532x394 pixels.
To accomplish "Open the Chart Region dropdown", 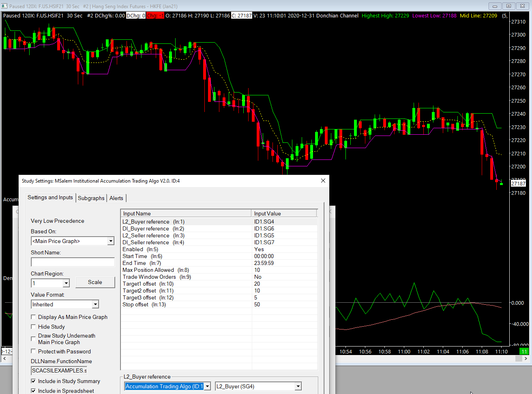I will tap(66, 283).
